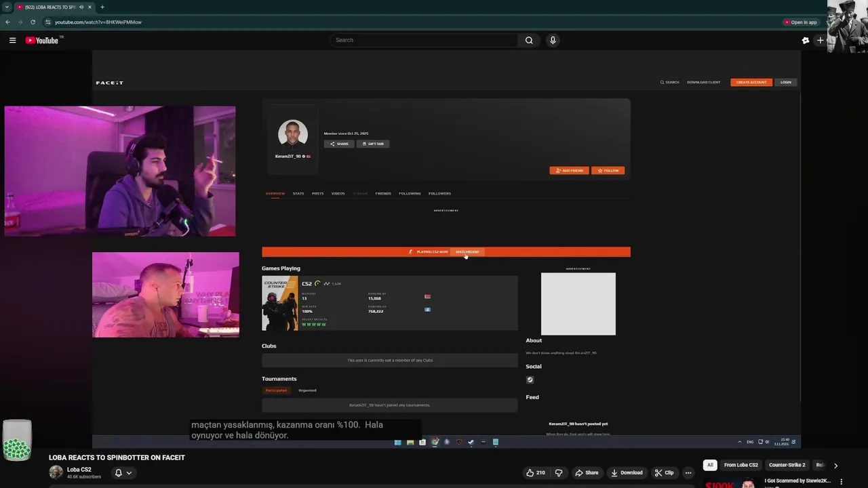Click the Add Friend button
The image size is (868, 488).
coord(569,171)
